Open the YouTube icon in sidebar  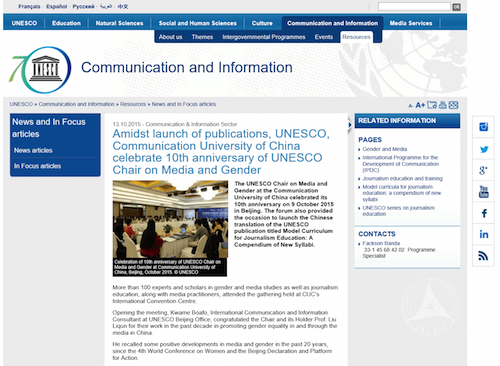tap(483, 192)
